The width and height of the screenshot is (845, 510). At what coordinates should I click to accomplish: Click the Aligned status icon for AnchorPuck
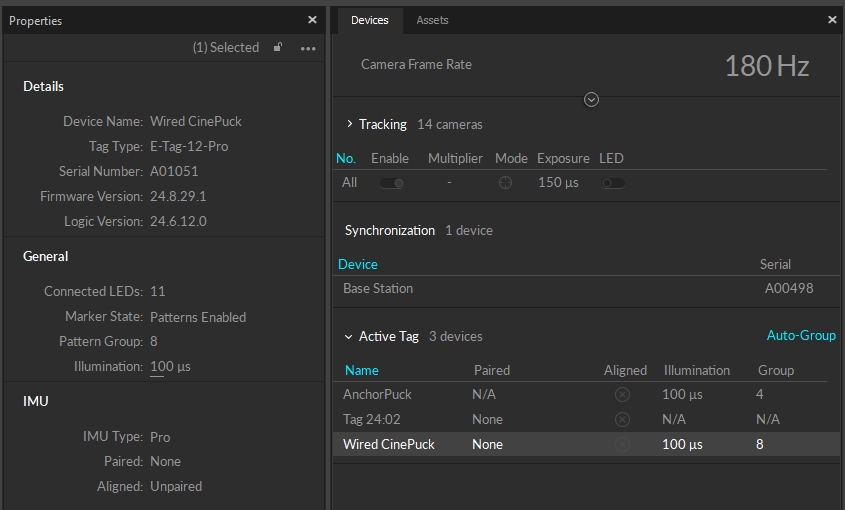pyautogui.click(x=622, y=395)
